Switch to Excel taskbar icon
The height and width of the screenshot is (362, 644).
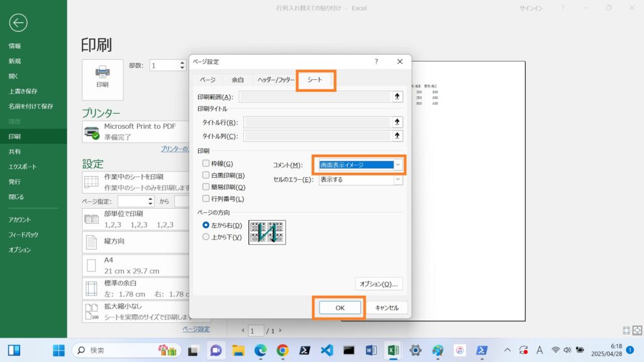(393, 350)
